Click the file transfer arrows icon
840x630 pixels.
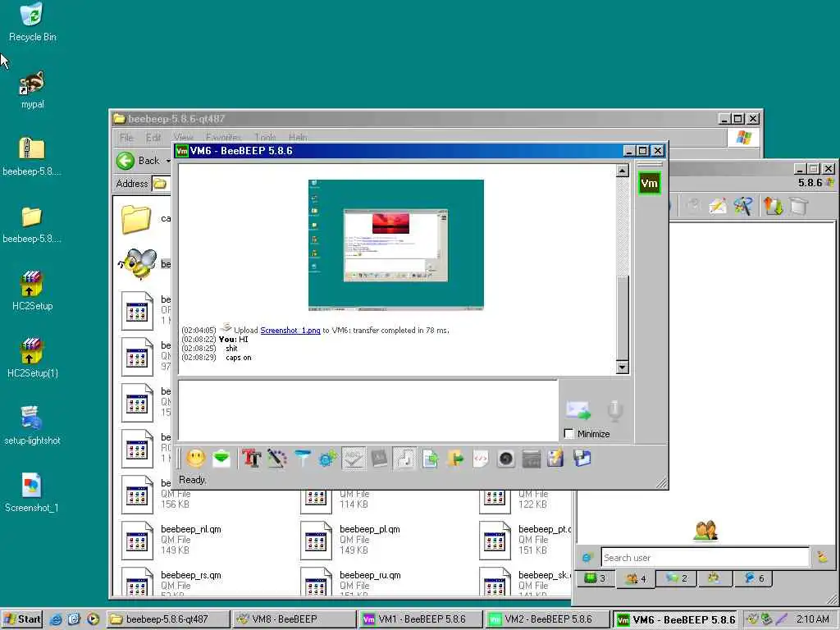(773, 206)
